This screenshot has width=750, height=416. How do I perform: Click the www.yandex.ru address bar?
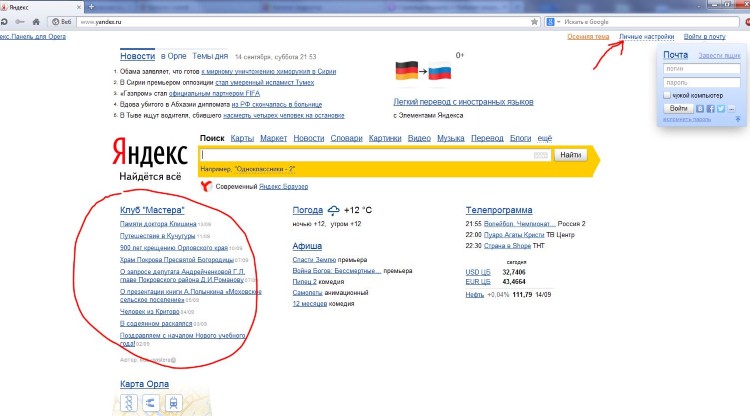[303, 22]
